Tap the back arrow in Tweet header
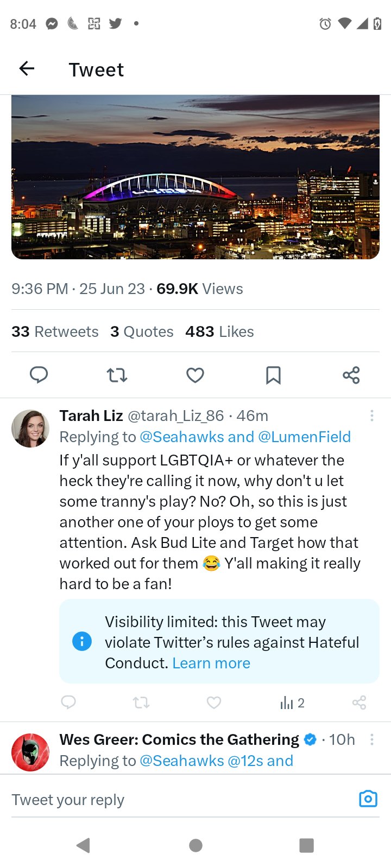The width and height of the screenshot is (391, 868). pyautogui.click(x=27, y=68)
